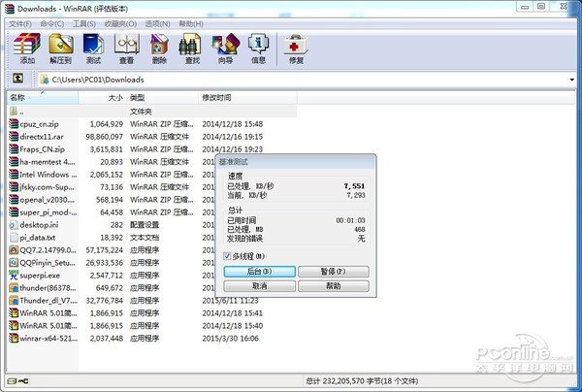Expand the address path dropdown arrow
Image resolution: width=582 pixels, height=392 pixels.
point(571,80)
